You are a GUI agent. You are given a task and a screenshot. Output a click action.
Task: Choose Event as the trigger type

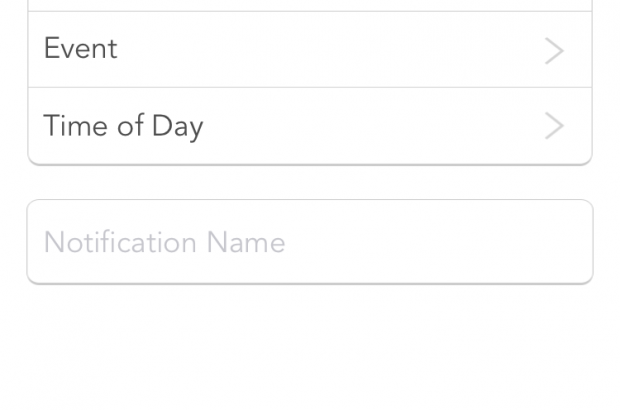309,50
